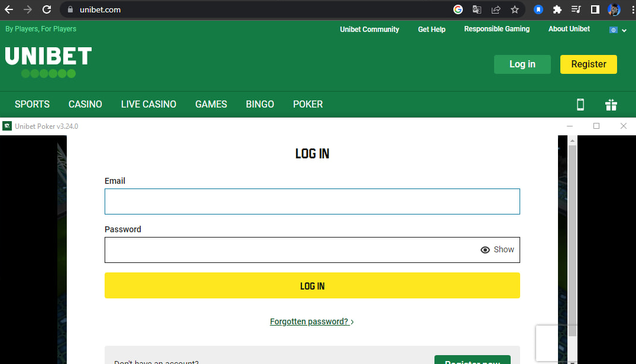Click the address bar URL unibet.com

[x=100, y=9]
